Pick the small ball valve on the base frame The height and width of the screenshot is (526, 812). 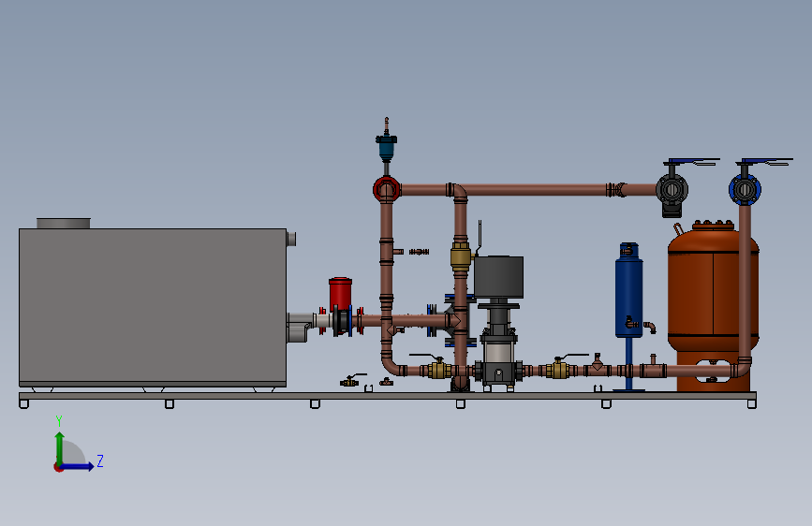tap(349, 382)
